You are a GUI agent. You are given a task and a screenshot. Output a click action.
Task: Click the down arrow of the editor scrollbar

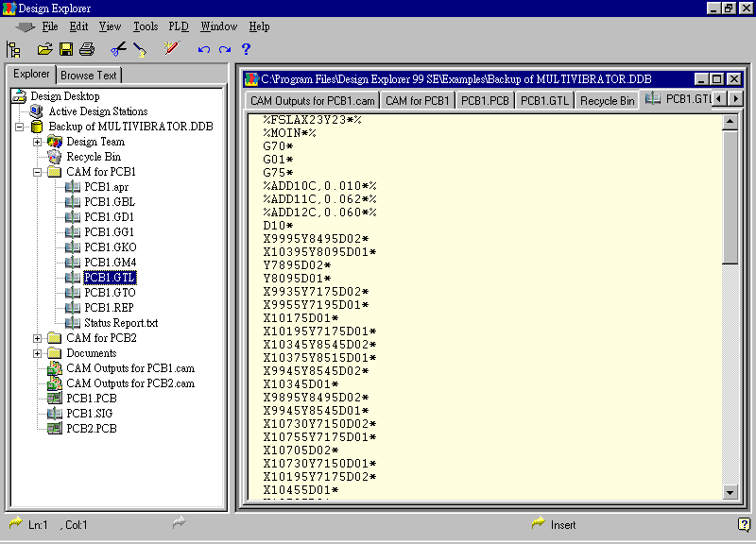[x=731, y=492]
